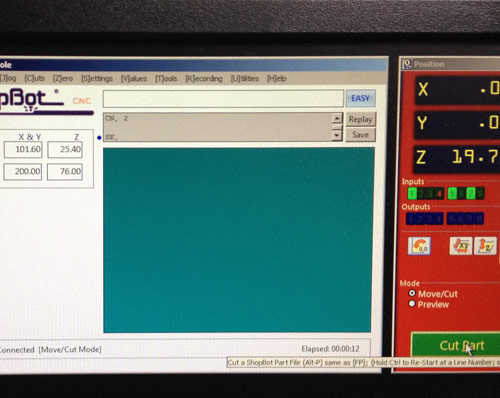
Task: Open the [U]tilities menu
Action: pos(245,78)
